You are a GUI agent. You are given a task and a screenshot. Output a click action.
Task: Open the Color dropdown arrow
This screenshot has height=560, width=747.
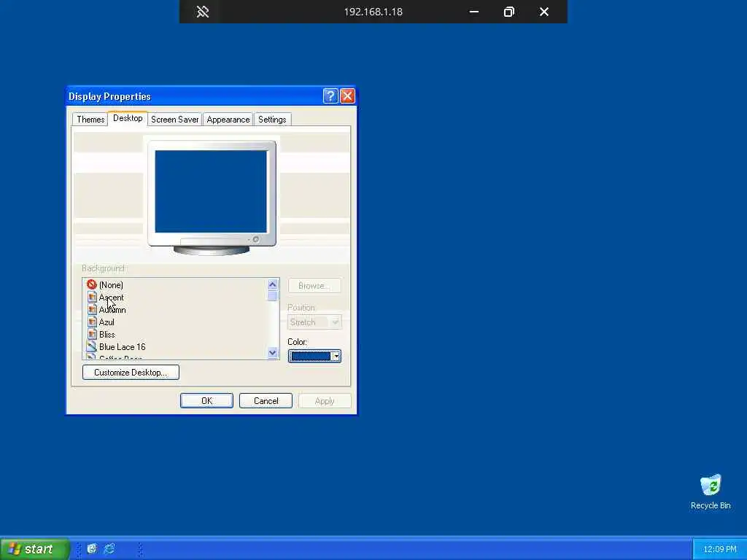click(336, 356)
